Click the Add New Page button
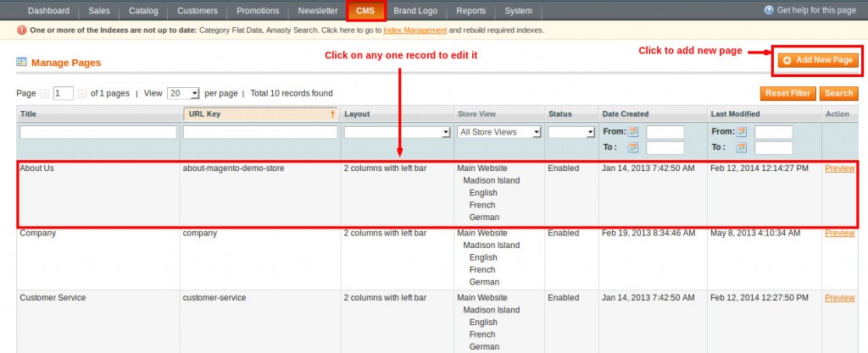This screenshot has height=353, width=868. [x=818, y=60]
